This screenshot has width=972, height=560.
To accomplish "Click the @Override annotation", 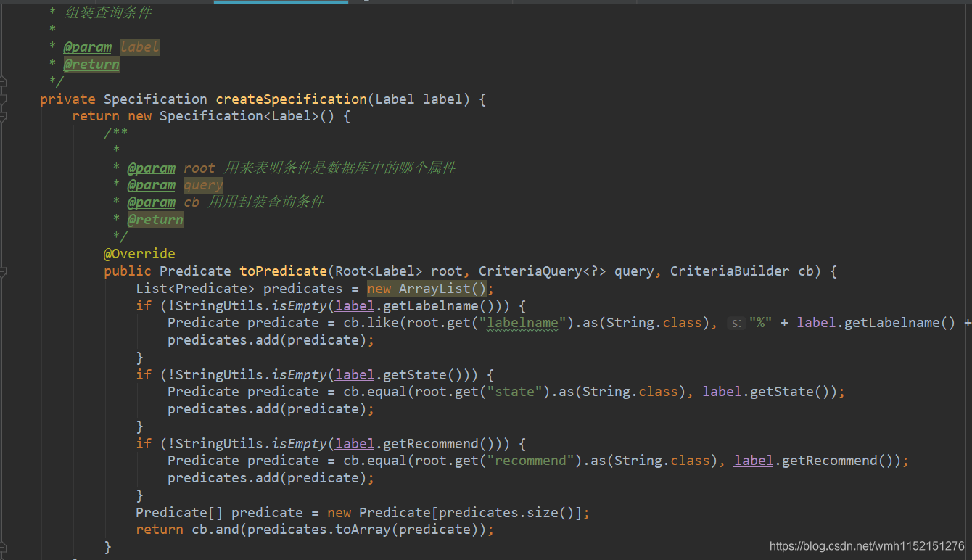I will 139,254.
